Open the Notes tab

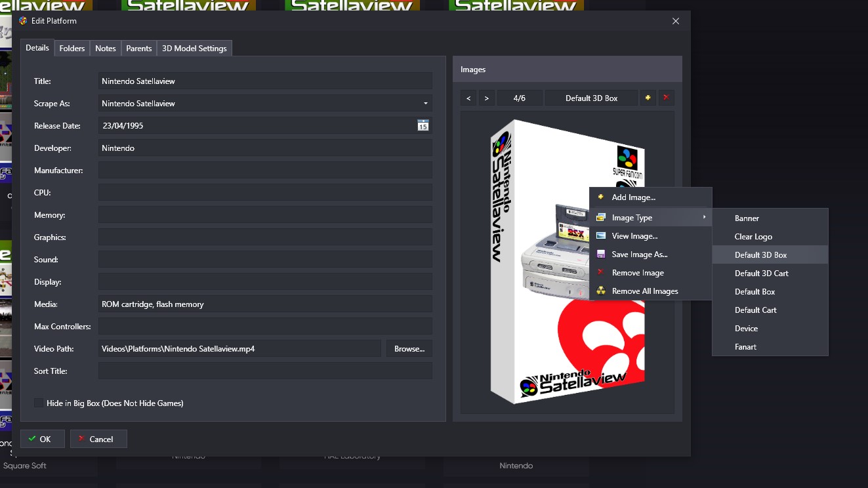pos(105,48)
